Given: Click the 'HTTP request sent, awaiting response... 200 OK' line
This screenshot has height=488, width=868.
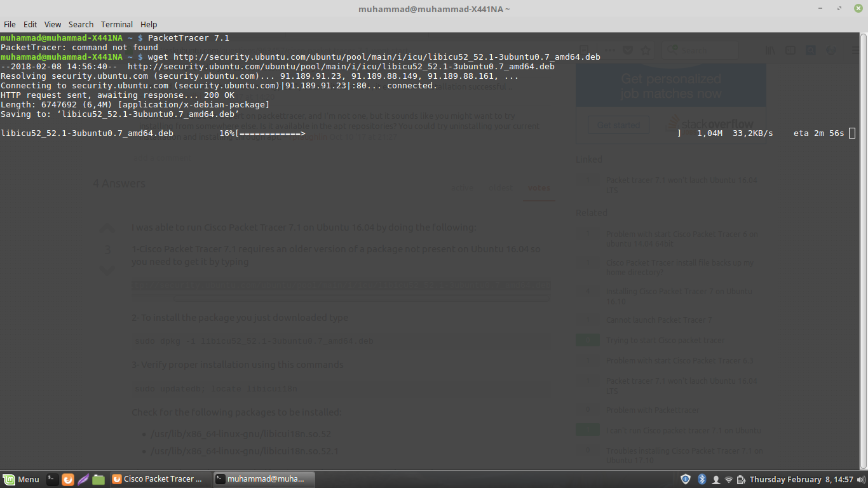Looking at the screenshot, I should [118, 95].
